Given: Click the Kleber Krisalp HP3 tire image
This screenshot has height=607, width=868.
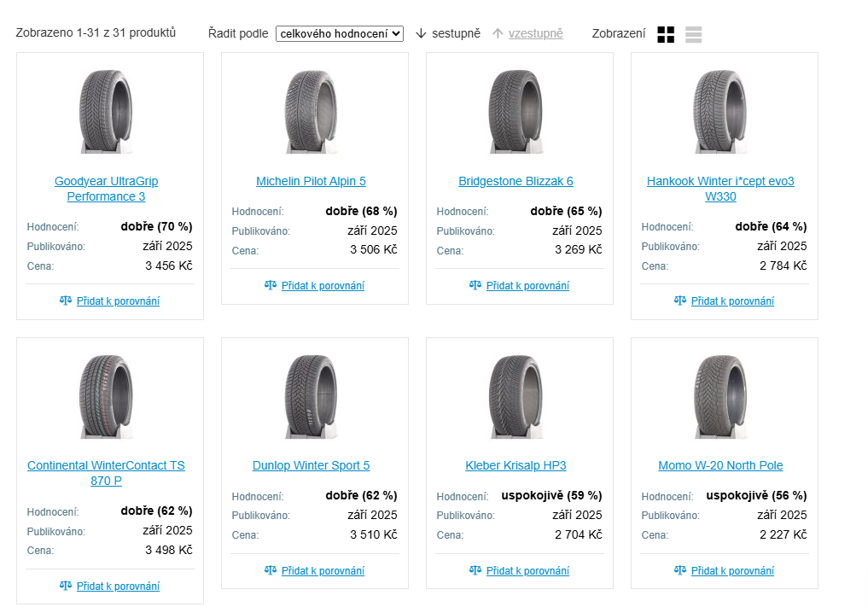Looking at the screenshot, I should tap(516, 396).
